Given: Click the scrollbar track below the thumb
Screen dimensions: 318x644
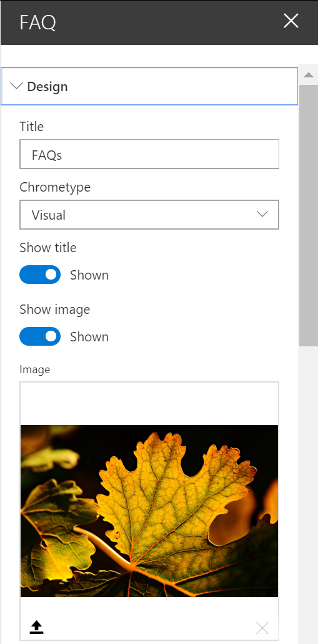Looking at the screenshot, I should tap(309, 493).
